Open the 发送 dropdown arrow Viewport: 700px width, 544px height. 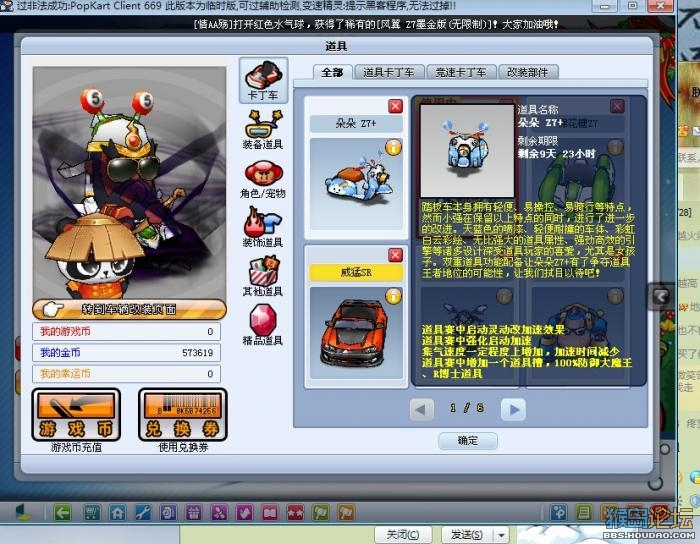(x=501, y=535)
